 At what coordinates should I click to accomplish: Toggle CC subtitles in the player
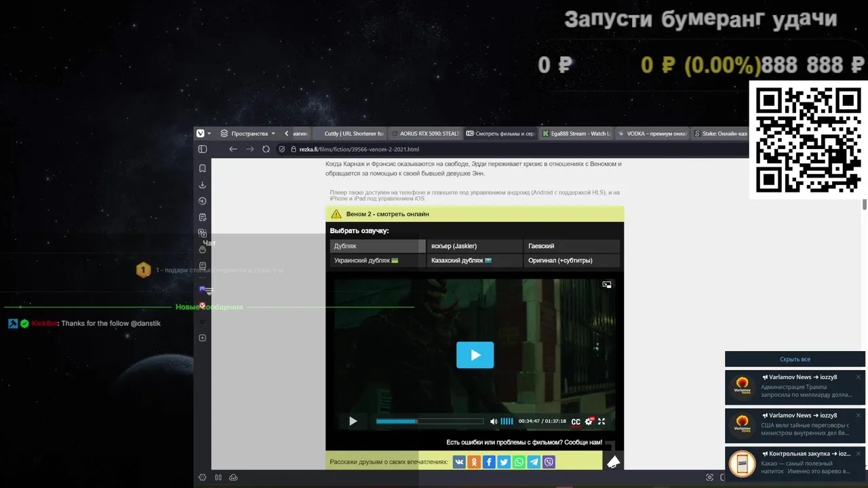click(576, 422)
